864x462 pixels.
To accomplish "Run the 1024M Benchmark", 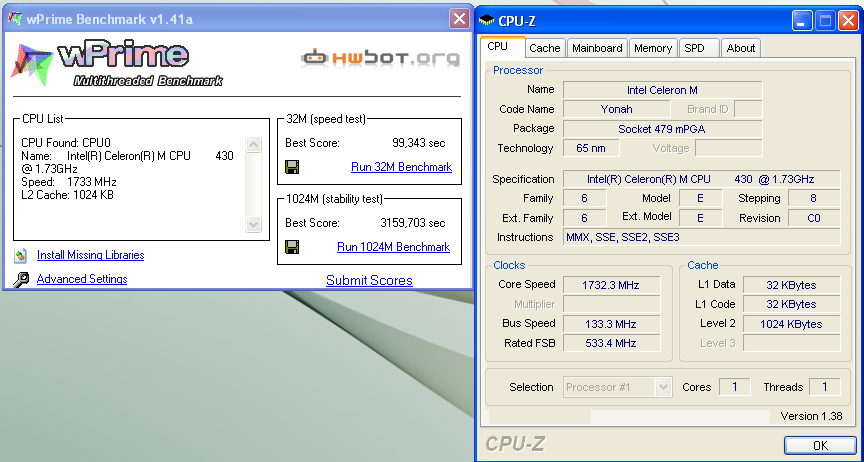I will click(393, 246).
